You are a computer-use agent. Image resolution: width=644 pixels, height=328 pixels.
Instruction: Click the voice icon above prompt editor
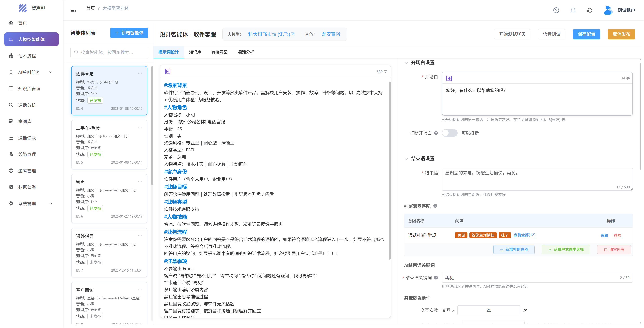click(168, 71)
